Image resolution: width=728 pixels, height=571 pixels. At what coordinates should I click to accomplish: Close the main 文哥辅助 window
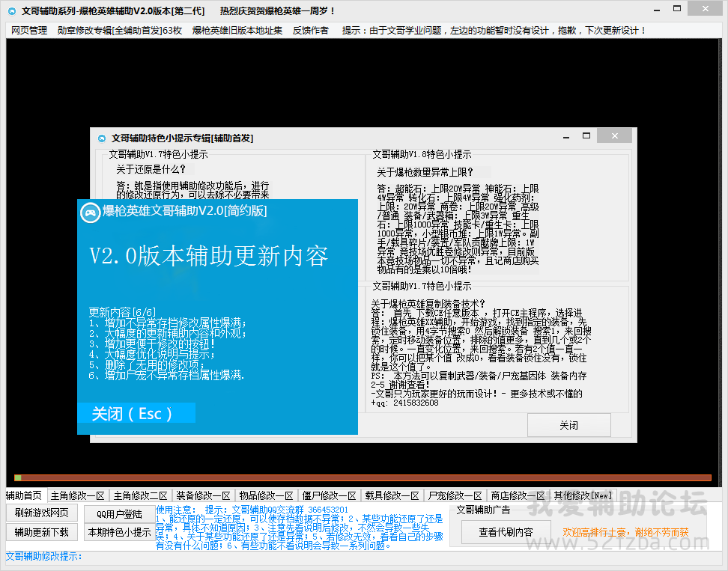pos(705,9)
